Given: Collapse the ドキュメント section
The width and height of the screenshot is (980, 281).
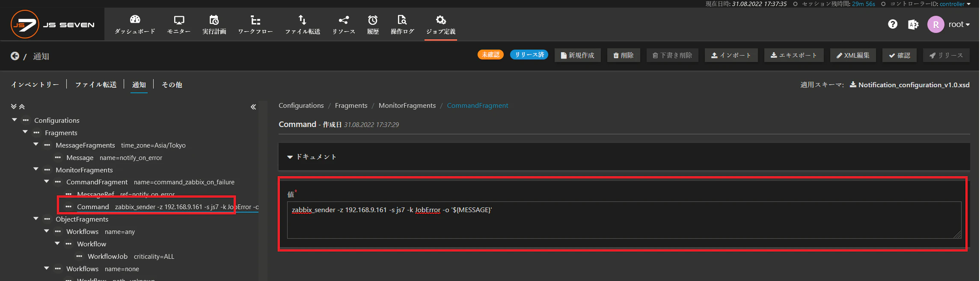Looking at the screenshot, I should pyautogui.click(x=312, y=157).
